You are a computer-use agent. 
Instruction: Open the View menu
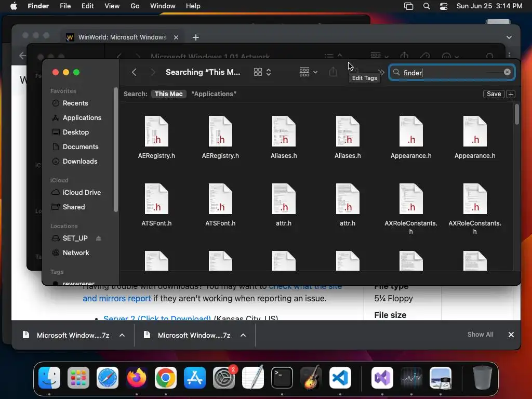coord(112,6)
